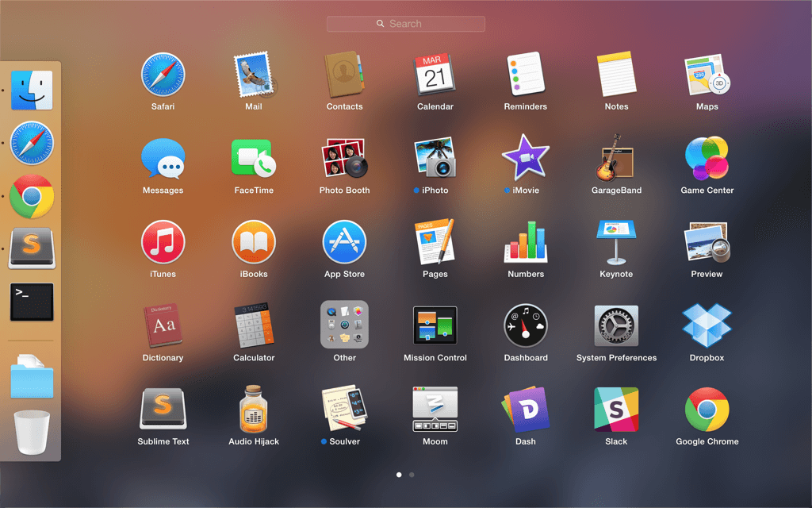
Task: Open Dashboard
Action: [x=526, y=325]
